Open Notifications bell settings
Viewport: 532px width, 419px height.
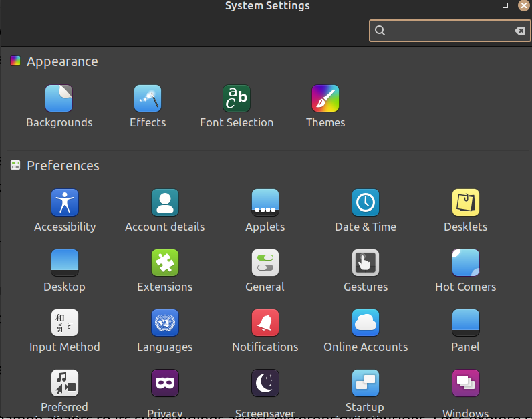pyautogui.click(x=265, y=323)
